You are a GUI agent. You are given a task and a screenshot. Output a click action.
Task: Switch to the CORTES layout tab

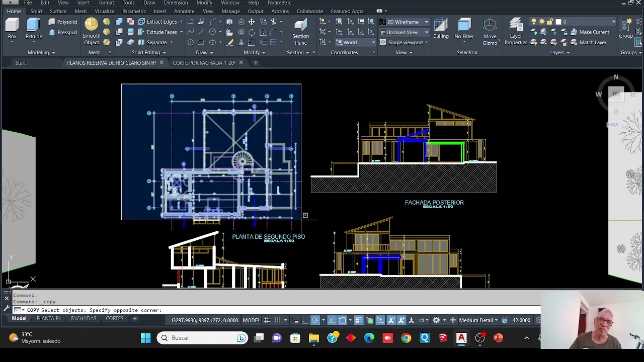click(115, 319)
